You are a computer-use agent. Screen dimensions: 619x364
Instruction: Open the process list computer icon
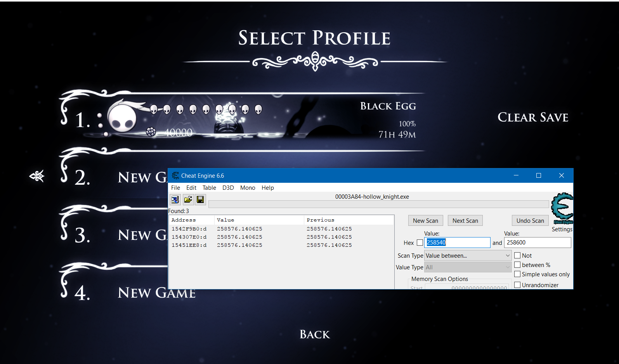coord(175,199)
